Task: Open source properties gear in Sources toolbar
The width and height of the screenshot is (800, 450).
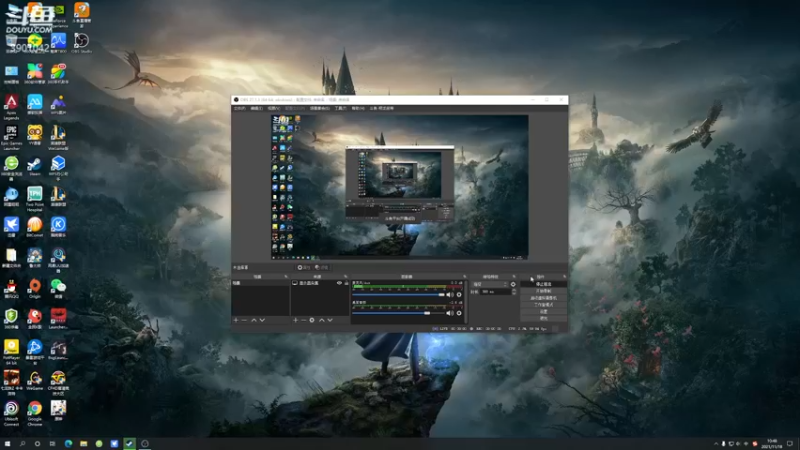Action: [312, 320]
